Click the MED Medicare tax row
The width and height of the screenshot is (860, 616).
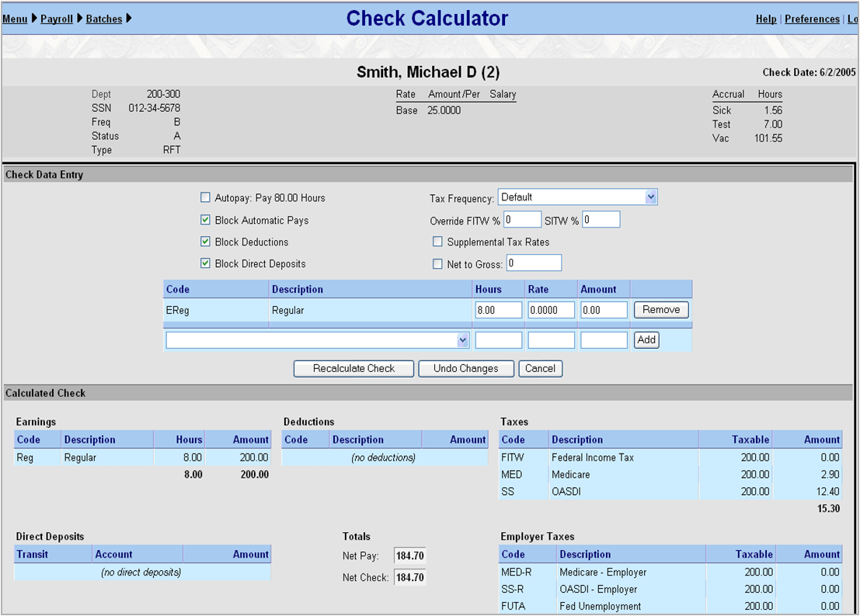[670, 475]
